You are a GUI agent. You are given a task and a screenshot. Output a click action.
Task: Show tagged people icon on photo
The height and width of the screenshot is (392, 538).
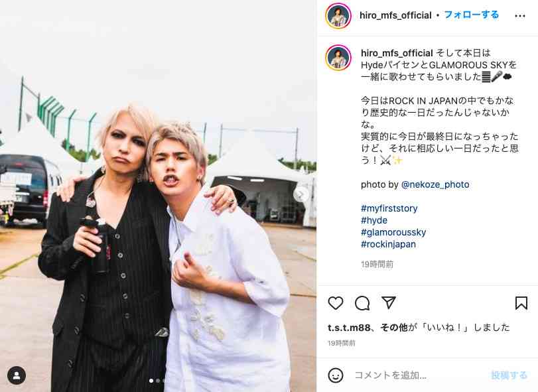(17, 375)
